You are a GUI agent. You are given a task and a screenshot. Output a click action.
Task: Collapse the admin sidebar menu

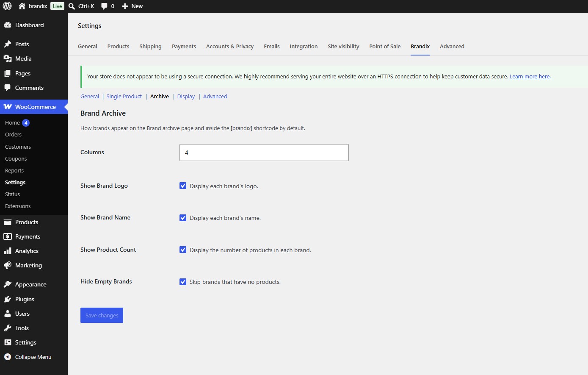tap(28, 357)
